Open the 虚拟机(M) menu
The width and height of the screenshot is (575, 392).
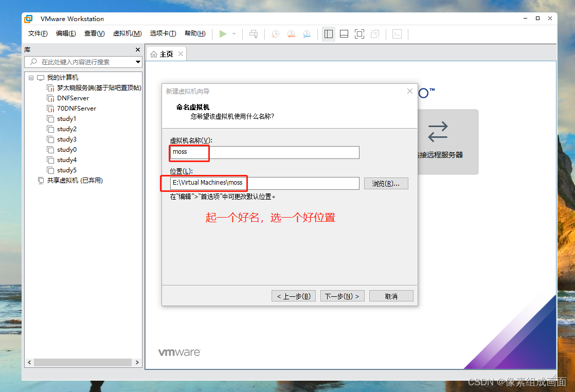pyautogui.click(x=127, y=33)
